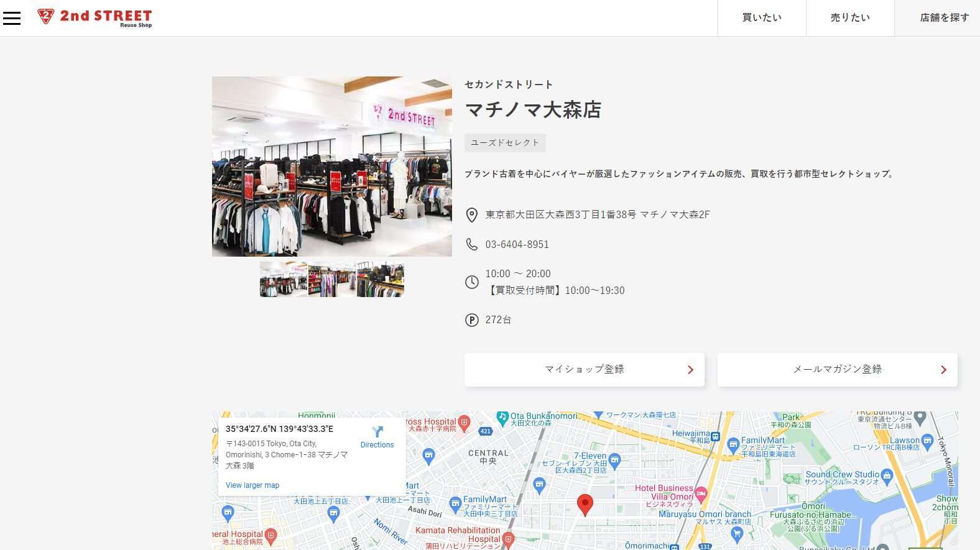This screenshot has width=980, height=550.
Task: Click the parking P icon
Action: (472, 320)
